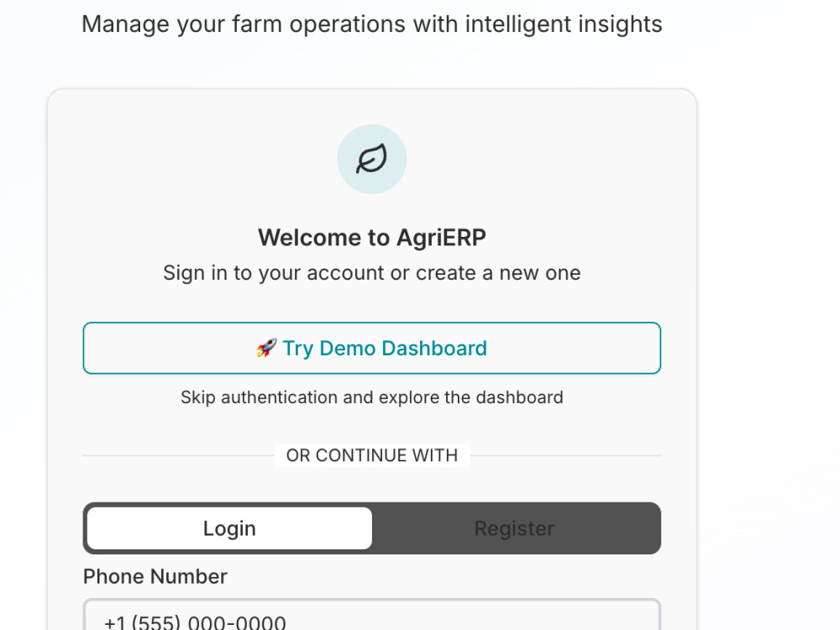Click the AgriERP leaf logo icon
The height and width of the screenshot is (630, 840).
[372, 159]
